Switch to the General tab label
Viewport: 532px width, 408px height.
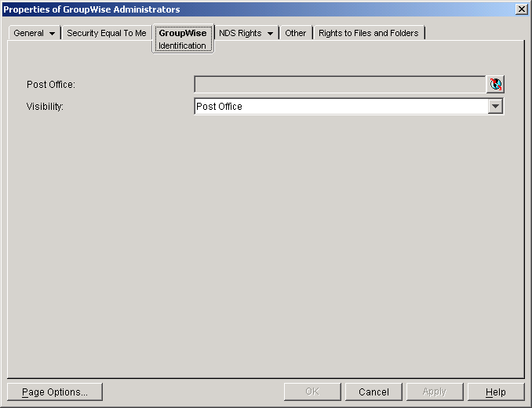[x=29, y=34]
